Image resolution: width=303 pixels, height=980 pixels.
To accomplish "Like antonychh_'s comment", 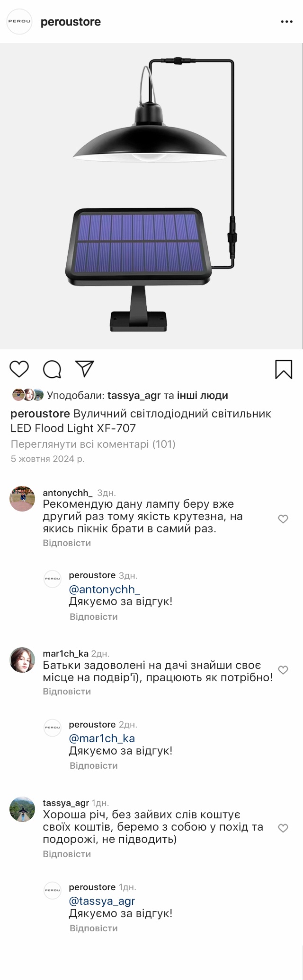I will 283,519.
